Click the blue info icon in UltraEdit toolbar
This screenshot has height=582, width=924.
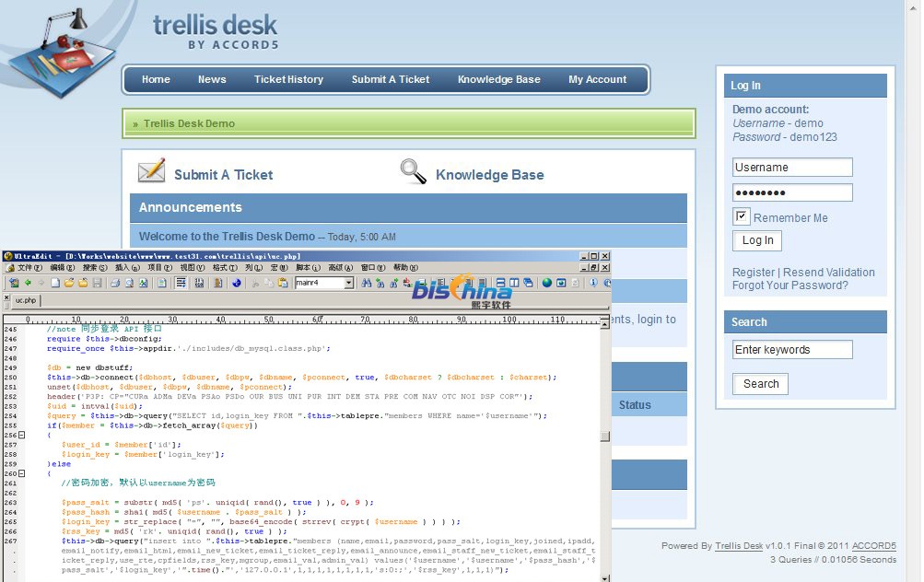pyautogui.click(x=593, y=283)
